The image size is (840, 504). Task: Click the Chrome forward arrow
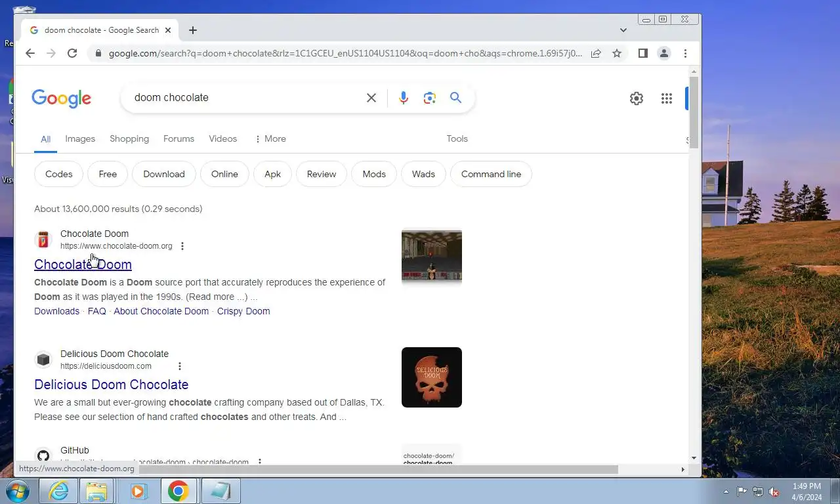pos(51,53)
